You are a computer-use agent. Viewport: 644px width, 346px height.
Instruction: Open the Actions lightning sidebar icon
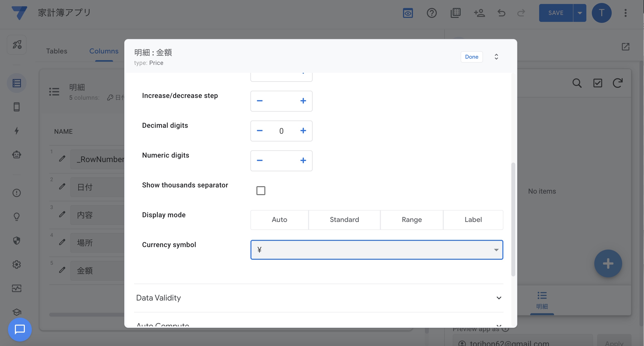click(16, 130)
